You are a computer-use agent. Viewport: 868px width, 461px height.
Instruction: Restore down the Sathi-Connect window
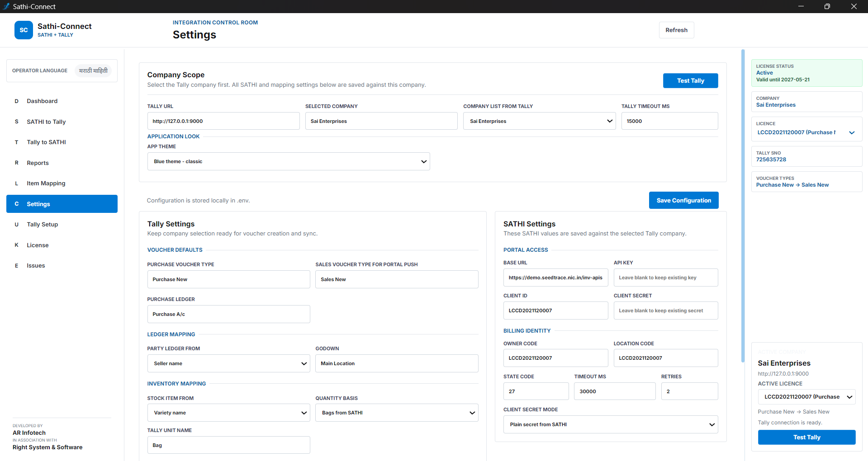pos(827,6)
